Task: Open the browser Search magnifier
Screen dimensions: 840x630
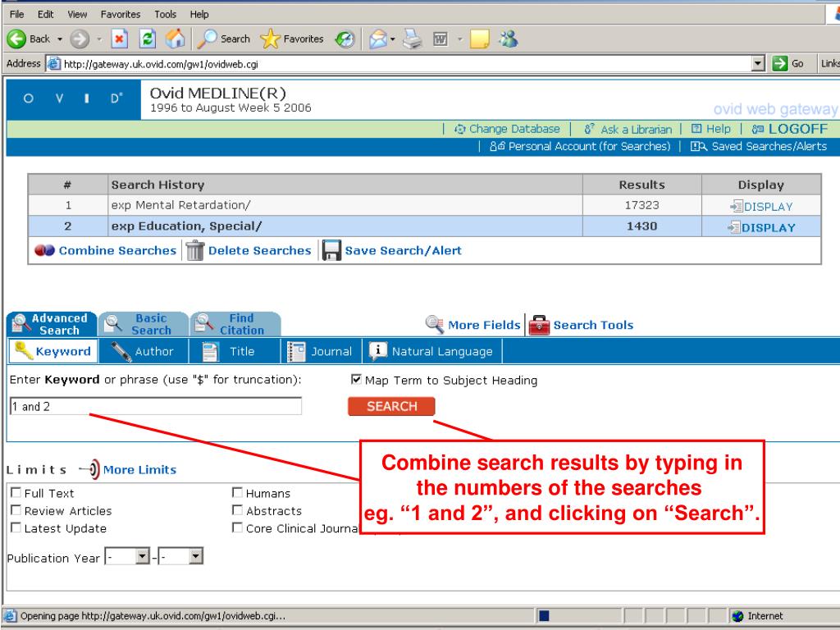Action: click(x=208, y=39)
